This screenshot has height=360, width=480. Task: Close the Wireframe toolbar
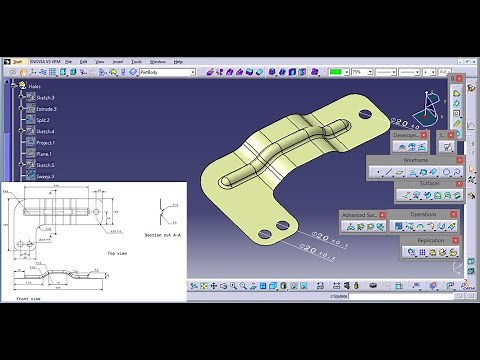point(460,160)
